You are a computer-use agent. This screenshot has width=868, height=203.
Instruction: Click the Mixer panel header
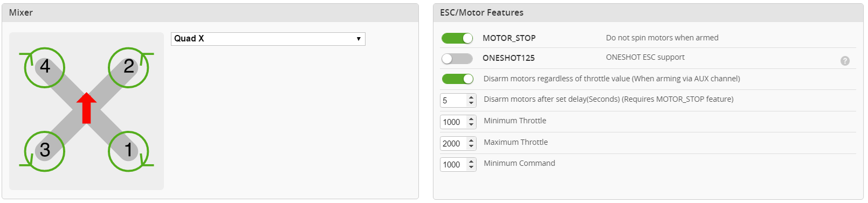click(210, 13)
